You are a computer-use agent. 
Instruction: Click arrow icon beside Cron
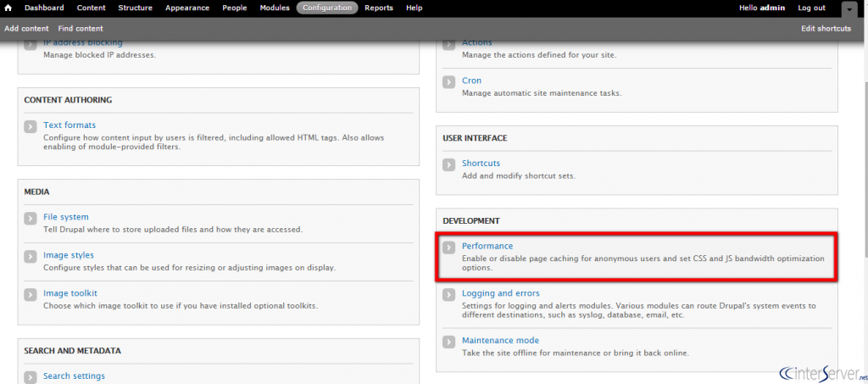click(449, 82)
